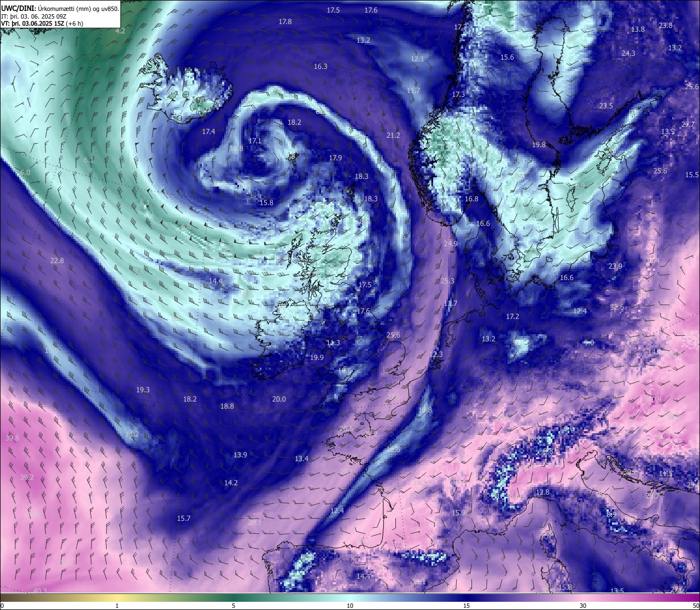Select the 27.7 value on the right edge
Viewport: 700px width, 610px height.
(688, 125)
